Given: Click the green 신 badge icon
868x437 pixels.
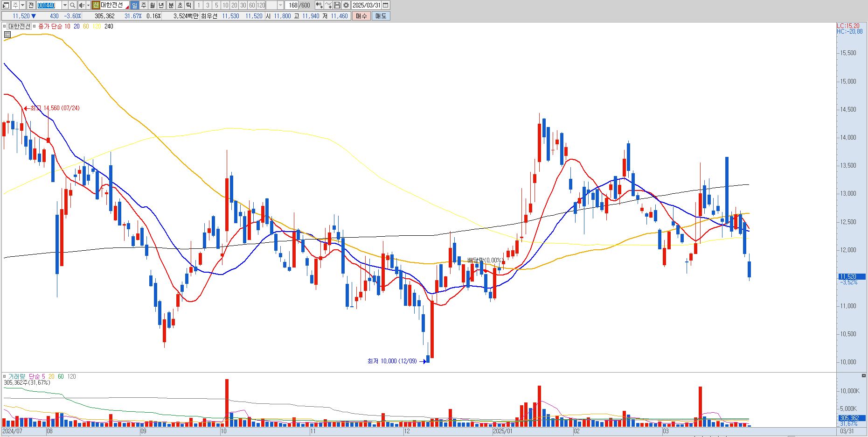Looking at the screenshot, I should (x=96, y=5).
